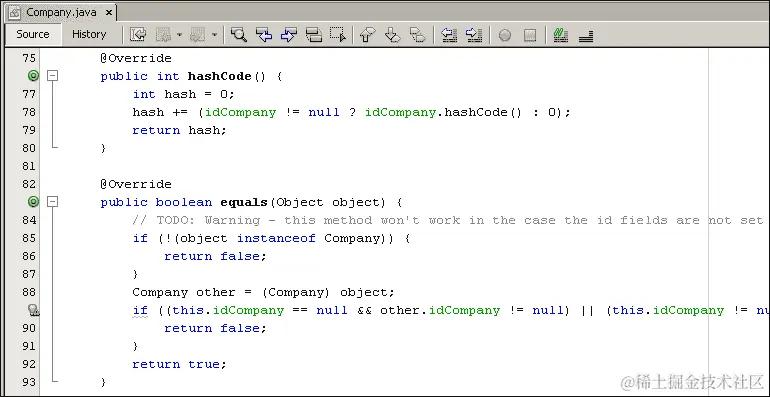The image size is (770, 397).
Task: Click override glyph beside equals line
Action: [33, 201]
